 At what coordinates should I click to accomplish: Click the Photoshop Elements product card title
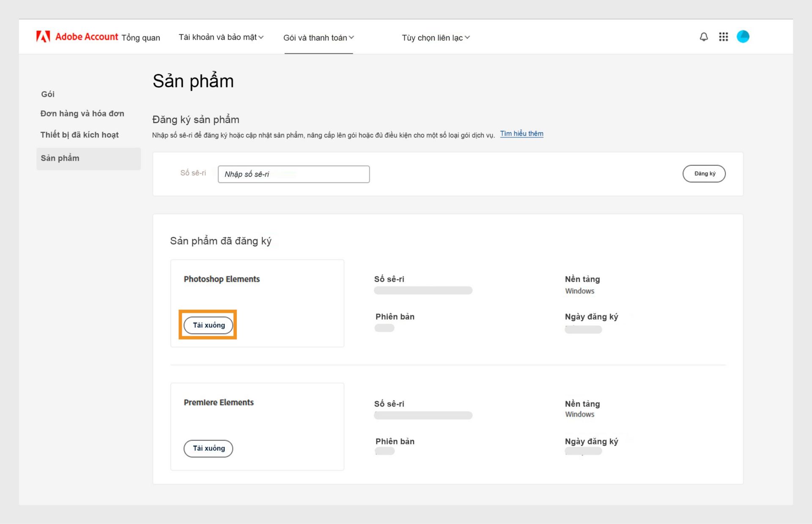pyautogui.click(x=222, y=279)
